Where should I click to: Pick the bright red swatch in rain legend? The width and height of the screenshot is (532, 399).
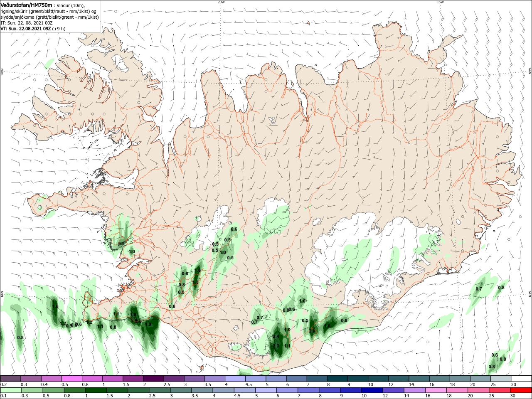(521, 390)
